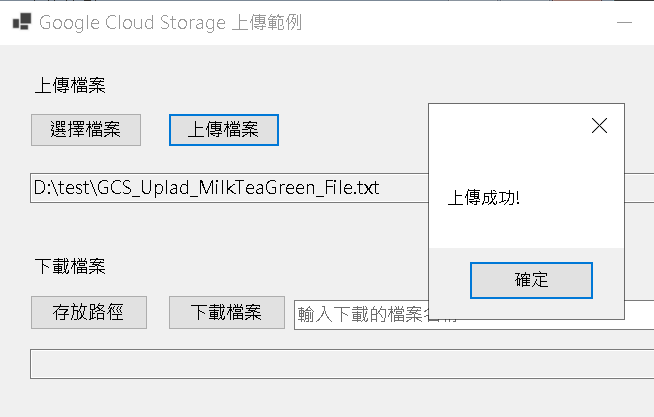
Task: Click the 上傳檔案 button
Action: [224, 130]
